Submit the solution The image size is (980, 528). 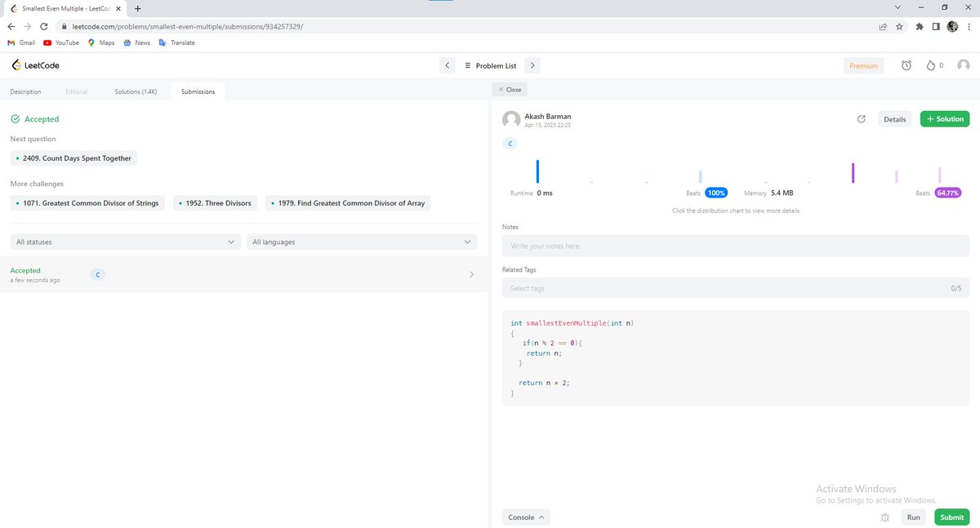[951, 517]
